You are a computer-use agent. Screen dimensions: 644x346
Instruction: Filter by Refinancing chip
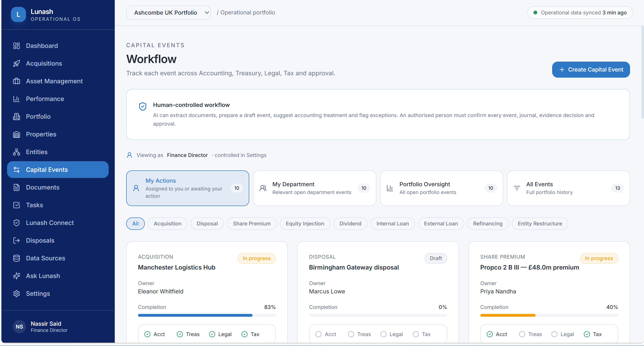[x=488, y=224]
